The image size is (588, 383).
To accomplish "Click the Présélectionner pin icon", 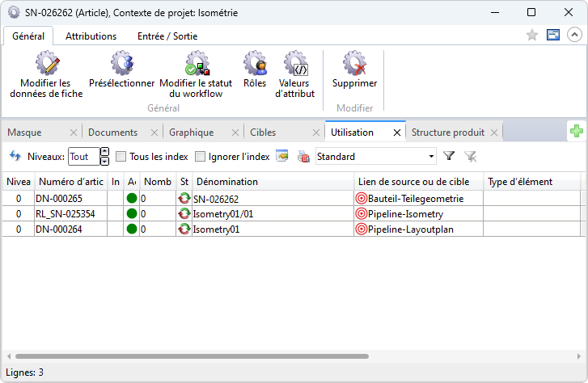I will click(122, 63).
